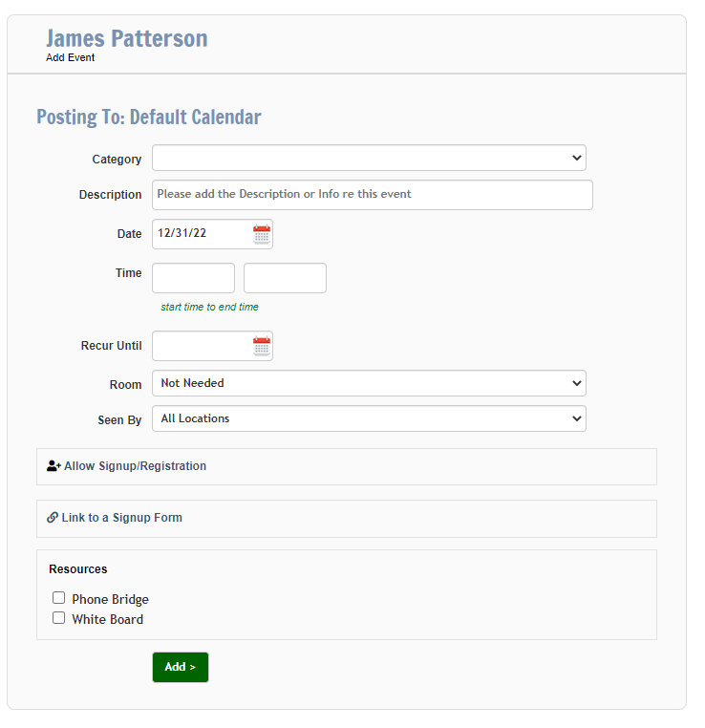Expand the Allow Signup/Registration section

pyautogui.click(x=347, y=466)
